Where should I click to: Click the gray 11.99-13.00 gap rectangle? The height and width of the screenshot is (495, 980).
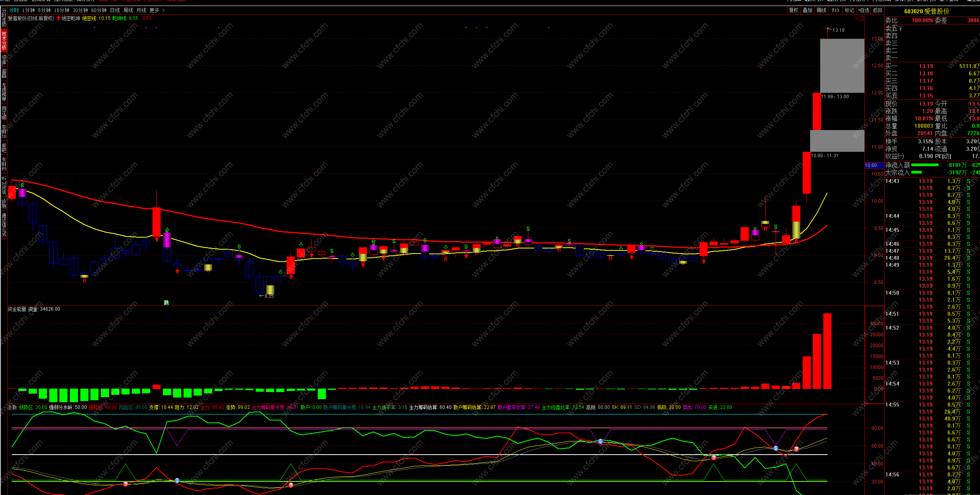[842, 65]
